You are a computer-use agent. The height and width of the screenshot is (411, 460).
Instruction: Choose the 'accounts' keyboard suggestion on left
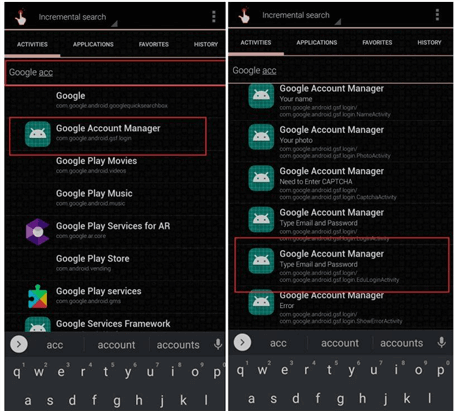[x=178, y=345]
